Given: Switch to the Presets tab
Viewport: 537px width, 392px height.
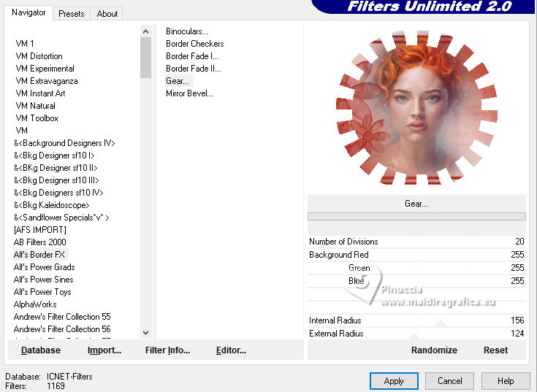Looking at the screenshot, I should click(72, 14).
